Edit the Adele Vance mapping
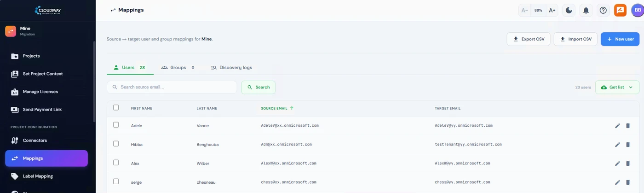The width and height of the screenshot is (644, 193). 618,126
